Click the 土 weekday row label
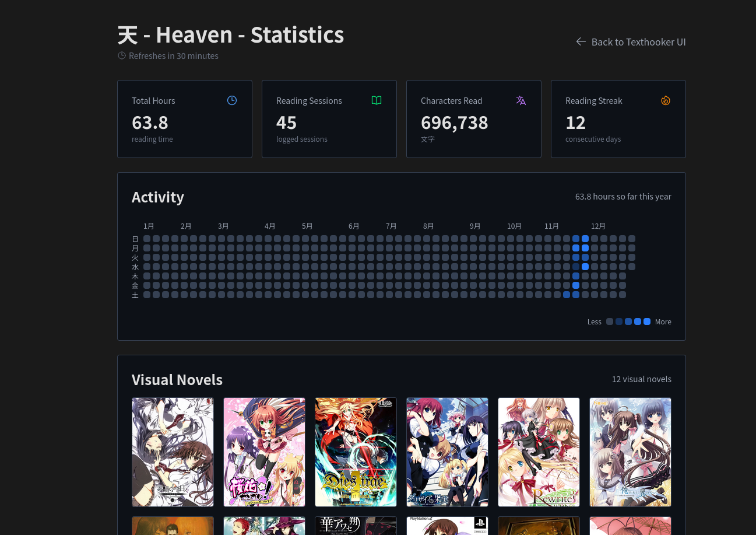 [x=135, y=295]
